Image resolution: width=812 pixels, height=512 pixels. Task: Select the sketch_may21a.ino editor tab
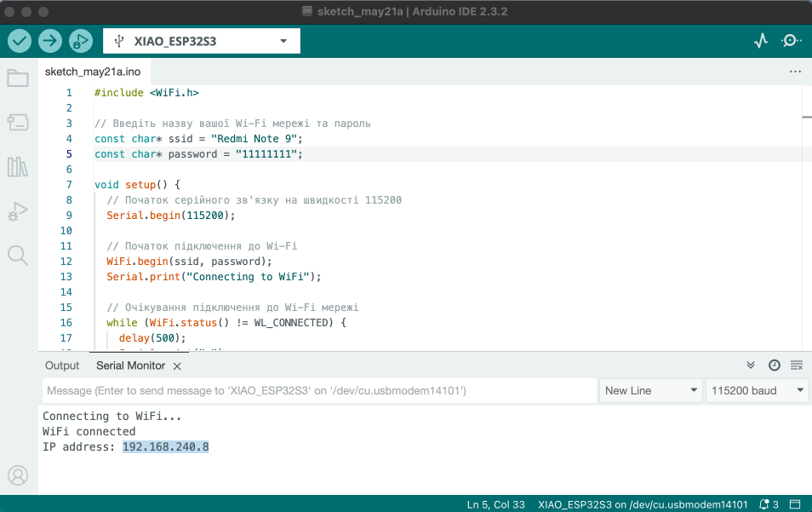(93, 72)
